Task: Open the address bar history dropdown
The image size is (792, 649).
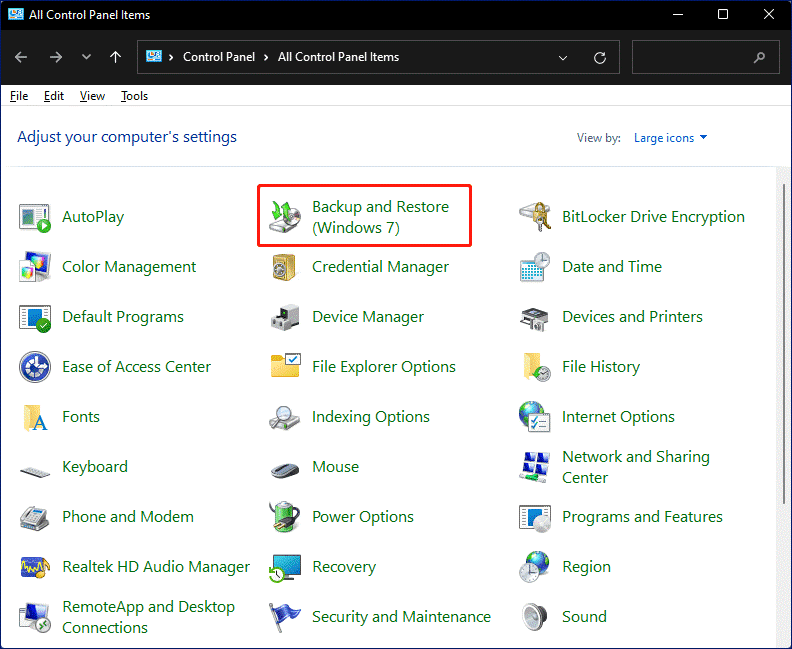Action: [563, 58]
